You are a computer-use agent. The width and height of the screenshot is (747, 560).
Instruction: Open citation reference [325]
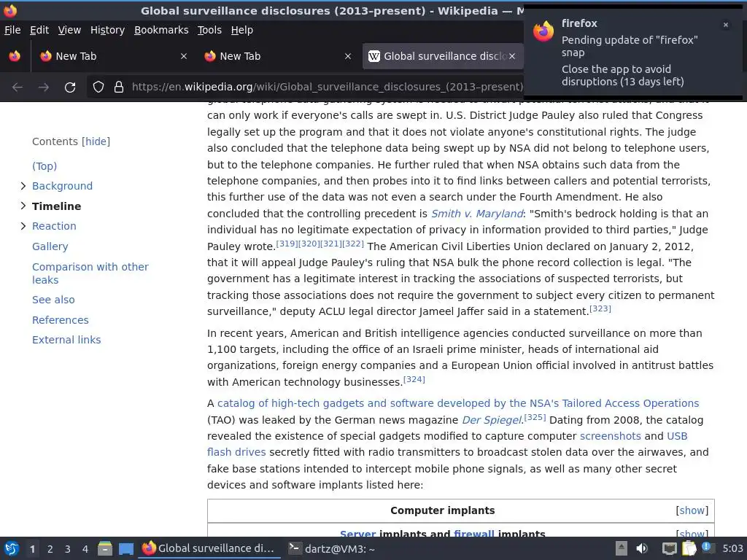coord(535,417)
